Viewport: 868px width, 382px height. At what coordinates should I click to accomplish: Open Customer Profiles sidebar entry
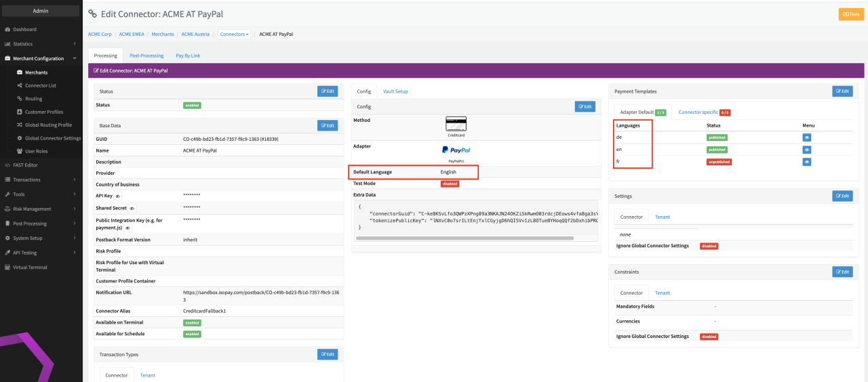tap(44, 112)
